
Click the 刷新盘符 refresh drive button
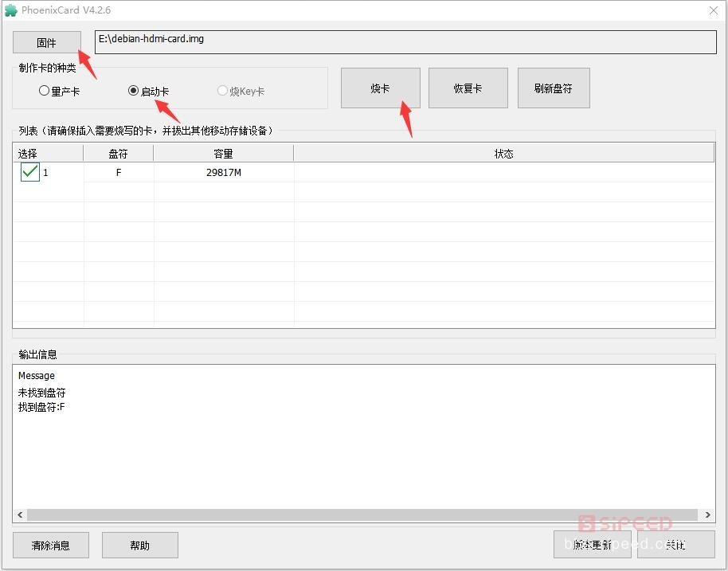coord(553,88)
